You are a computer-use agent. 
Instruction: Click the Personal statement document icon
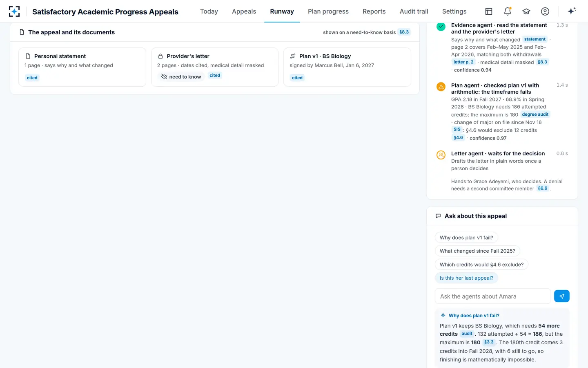[28, 56]
